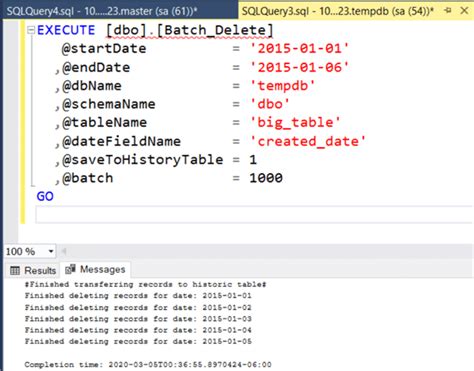Screen dimensions: 474x371
Task: Click the 'tempdb' string value
Action: click(x=282, y=86)
